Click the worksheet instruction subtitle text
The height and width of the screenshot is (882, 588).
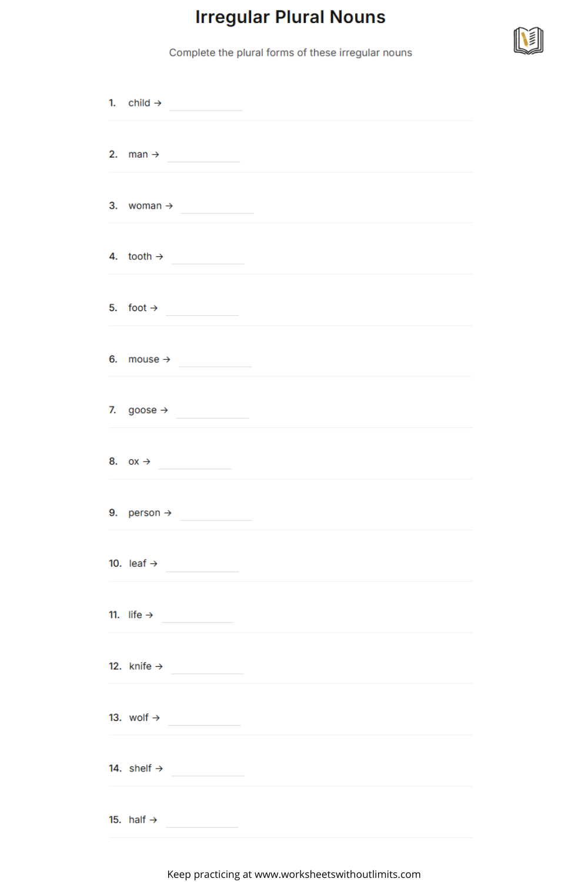[x=290, y=53]
